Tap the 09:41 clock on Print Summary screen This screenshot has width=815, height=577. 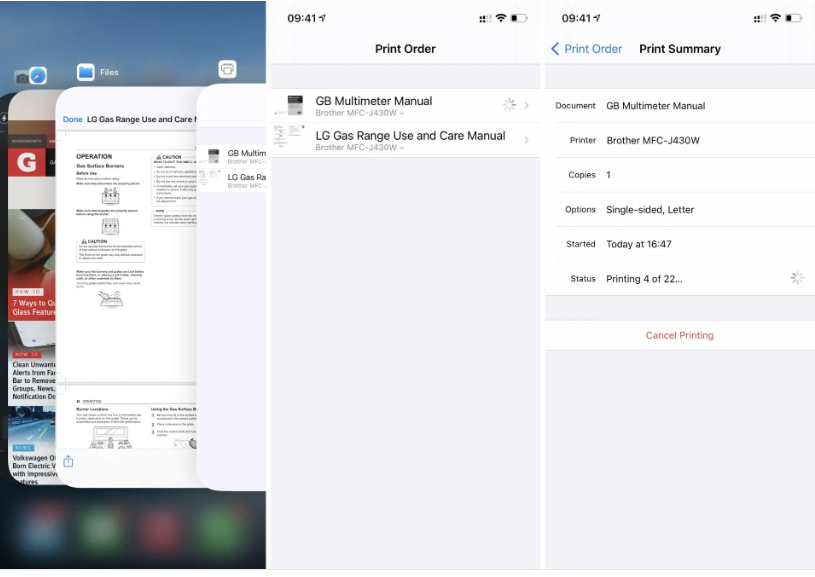coord(576,18)
